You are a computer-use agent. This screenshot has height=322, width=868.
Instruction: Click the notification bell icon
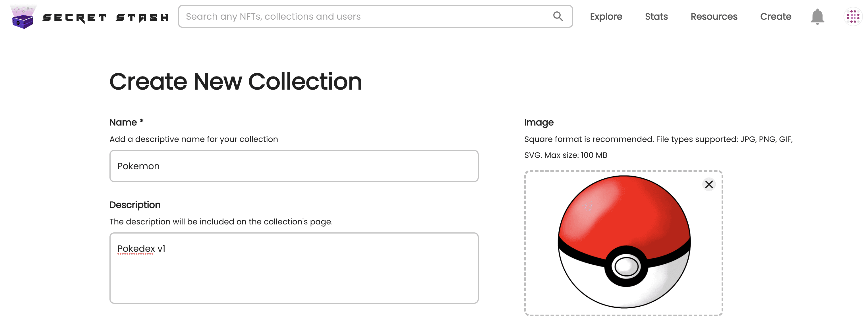tap(818, 16)
